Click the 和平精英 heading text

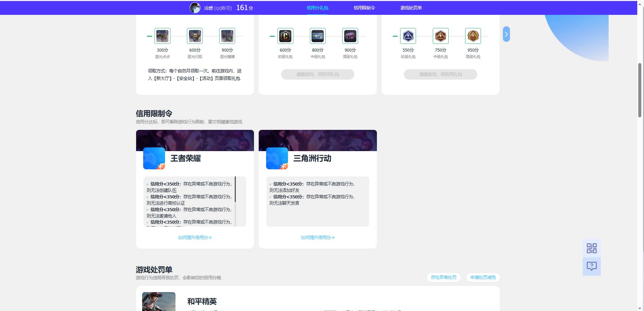coord(202,301)
